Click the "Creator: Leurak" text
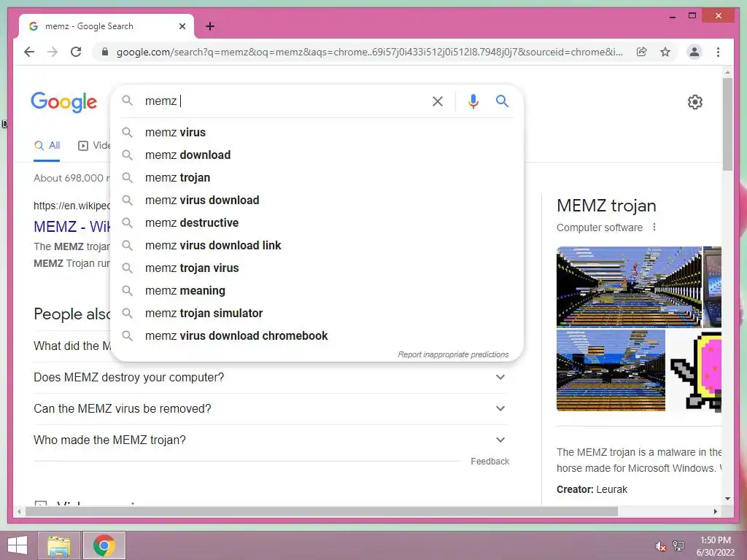This screenshot has width=747, height=560. click(x=592, y=489)
